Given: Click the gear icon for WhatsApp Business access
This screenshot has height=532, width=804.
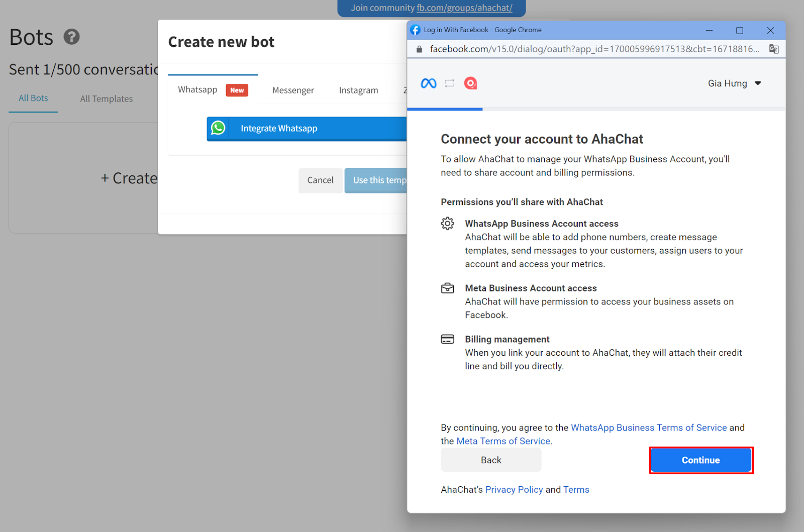Looking at the screenshot, I should [447, 224].
